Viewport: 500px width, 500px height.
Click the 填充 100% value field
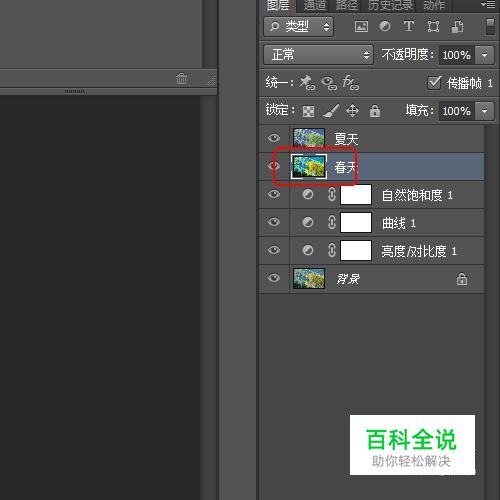[457, 111]
